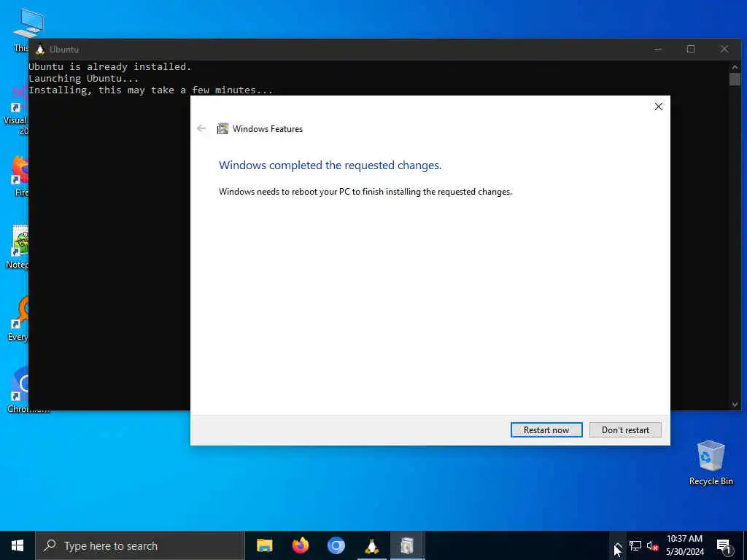Click the Restart now button
The height and width of the screenshot is (560, 747).
[x=546, y=429]
